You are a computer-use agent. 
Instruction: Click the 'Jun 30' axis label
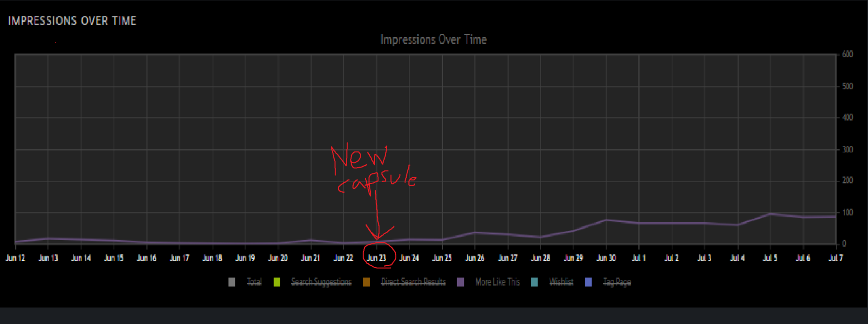pos(606,258)
